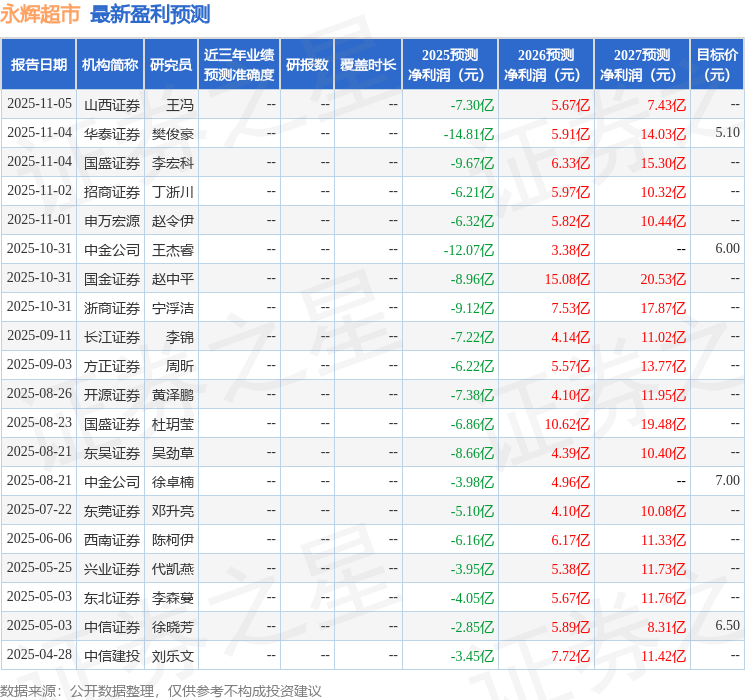
Task: Select the 覆盖时长 column header
Action: coord(368,65)
